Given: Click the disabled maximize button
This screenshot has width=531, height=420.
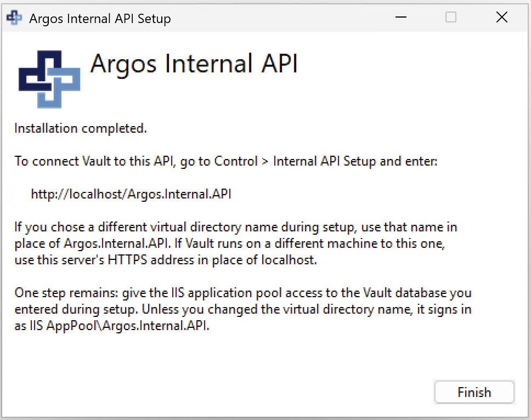Looking at the screenshot, I should coord(451,17).
